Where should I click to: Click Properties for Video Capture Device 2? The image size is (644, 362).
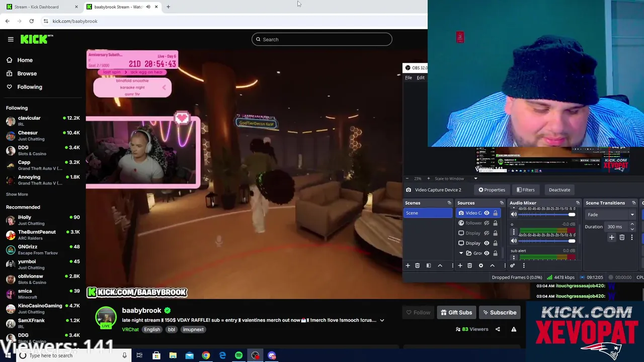492,190
